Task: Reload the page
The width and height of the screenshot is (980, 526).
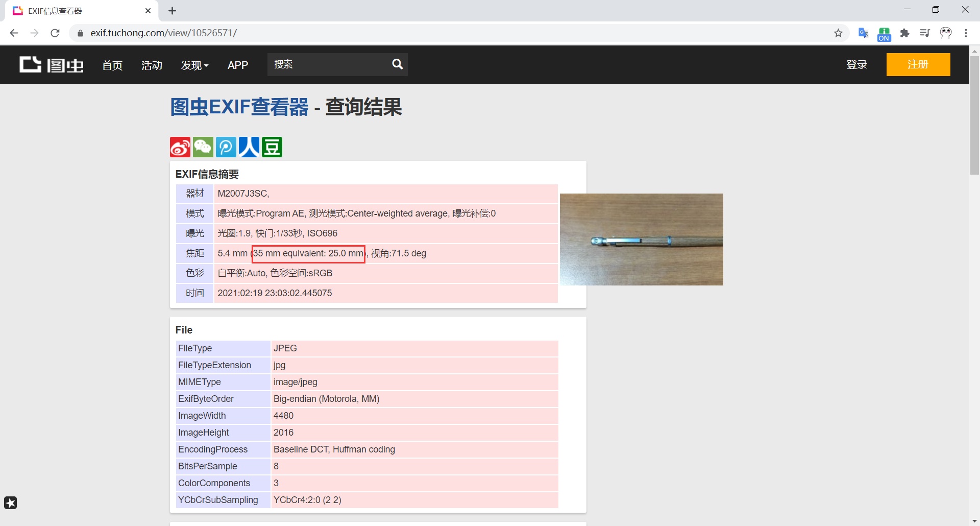Action: (x=55, y=33)
